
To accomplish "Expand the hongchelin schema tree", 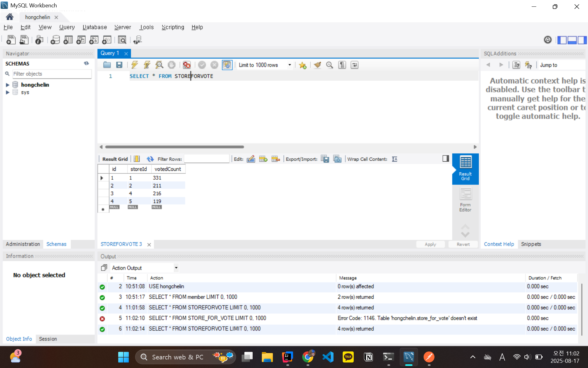I will (x=8, y=85).
